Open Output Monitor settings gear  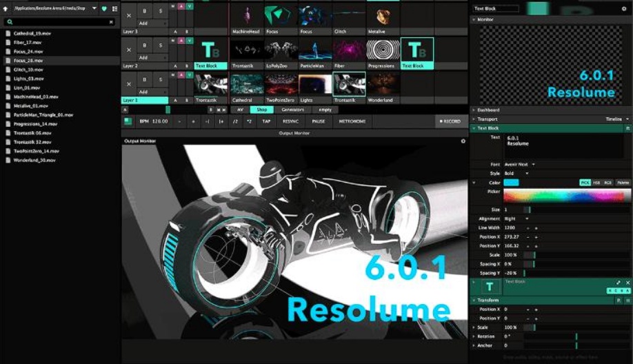click(463, 141)
